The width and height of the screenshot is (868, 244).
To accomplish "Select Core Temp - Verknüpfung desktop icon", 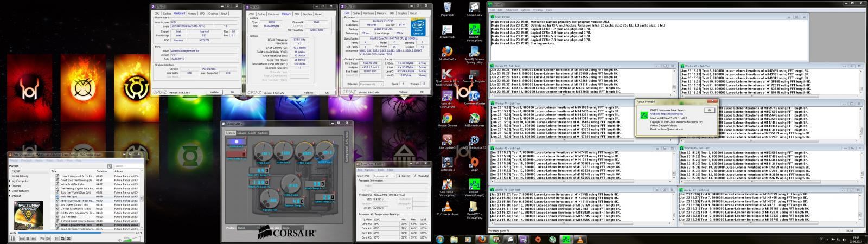I will [x=447, y=188].
